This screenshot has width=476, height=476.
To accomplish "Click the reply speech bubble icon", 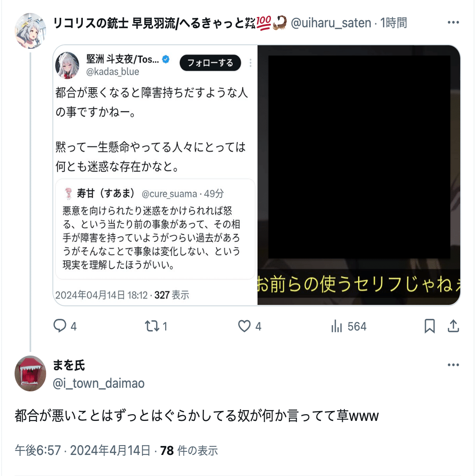I will click(x=60, y=326).
